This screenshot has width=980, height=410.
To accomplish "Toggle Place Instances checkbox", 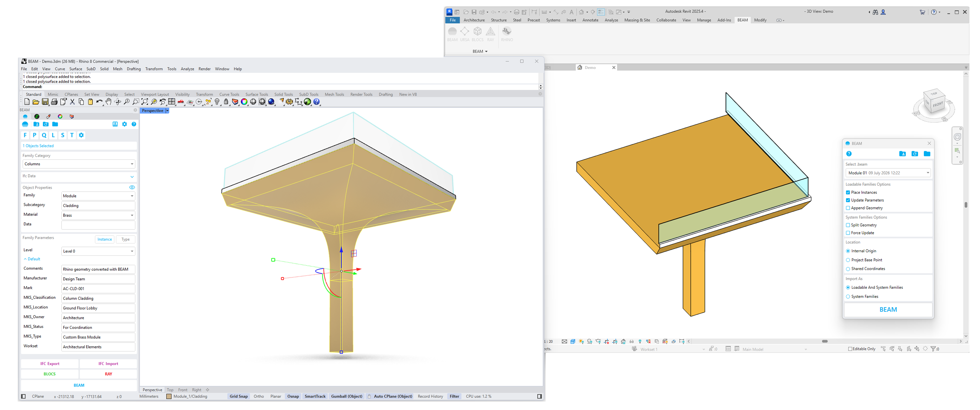I will click(848, 192).
